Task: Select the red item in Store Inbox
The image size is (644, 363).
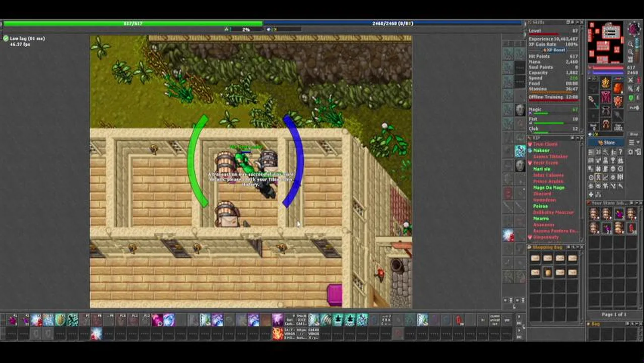Action: point(631,227)
